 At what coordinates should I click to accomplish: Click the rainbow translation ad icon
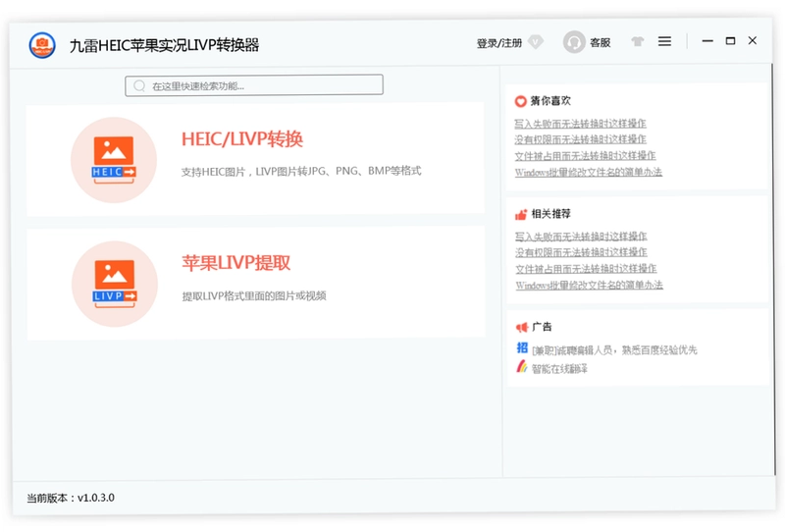click(x=522, y=367)
